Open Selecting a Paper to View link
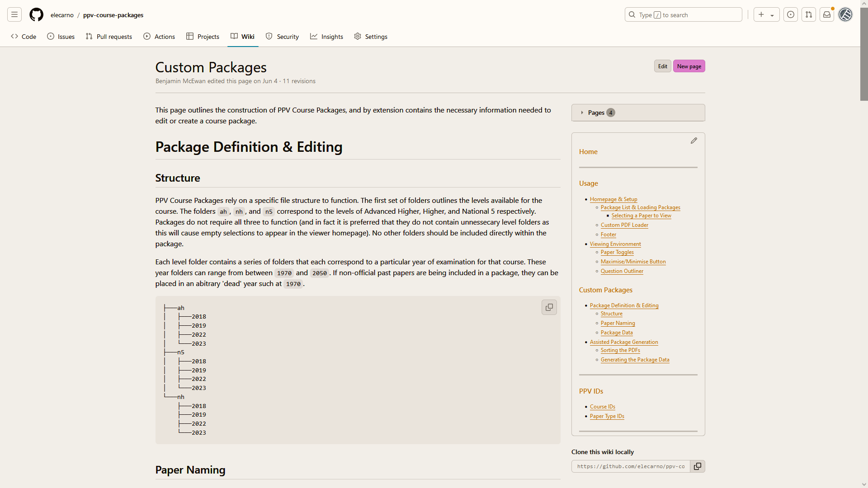 click(641, 216)
